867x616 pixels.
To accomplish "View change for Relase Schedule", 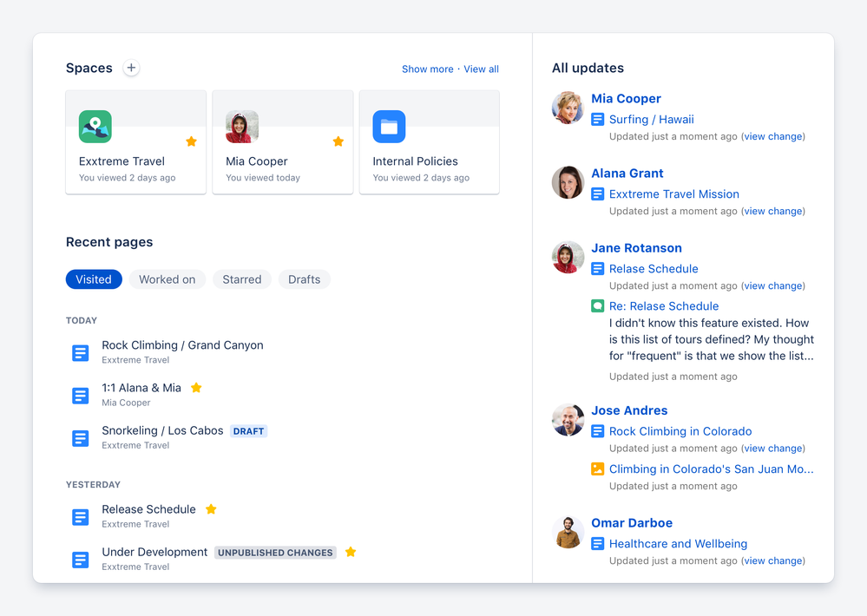I will [773, 286].
